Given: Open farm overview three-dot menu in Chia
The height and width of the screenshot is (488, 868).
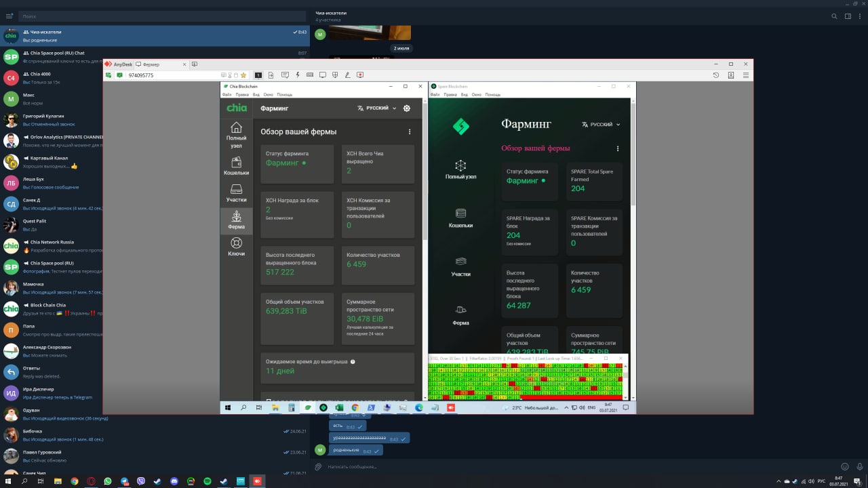Looking at the screenshot, I should (409, 132).
